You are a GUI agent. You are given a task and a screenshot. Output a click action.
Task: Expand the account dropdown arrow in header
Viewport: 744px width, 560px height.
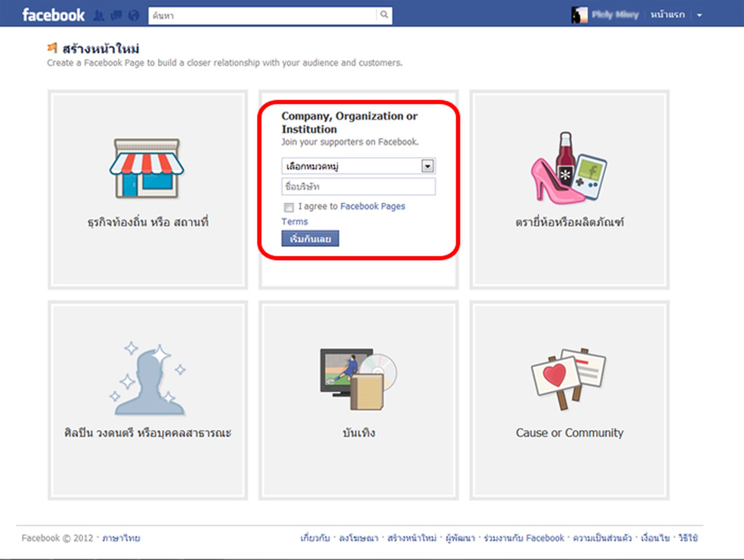click(x=700, y=15)
